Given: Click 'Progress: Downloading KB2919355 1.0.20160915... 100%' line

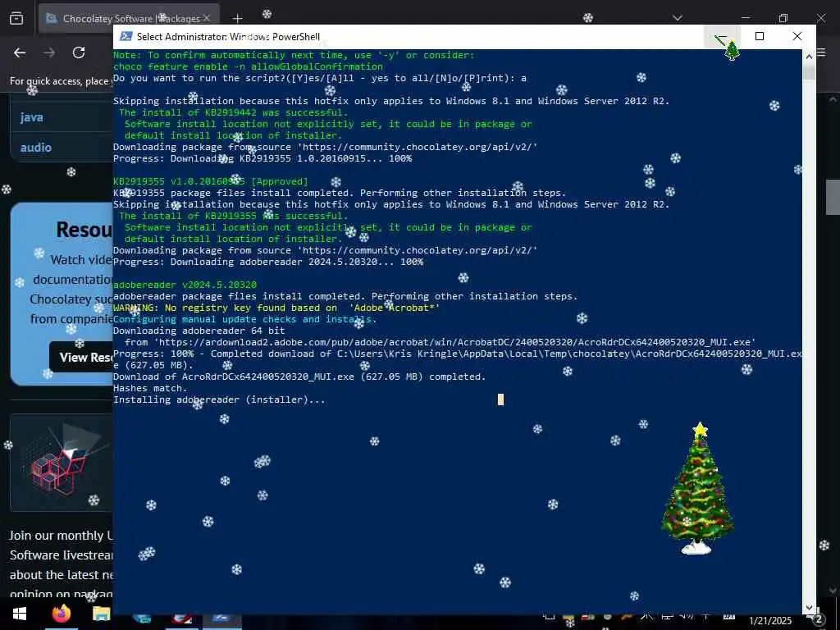Looking at the screenshot, I should pyautogui.click(x=262, y=158).
